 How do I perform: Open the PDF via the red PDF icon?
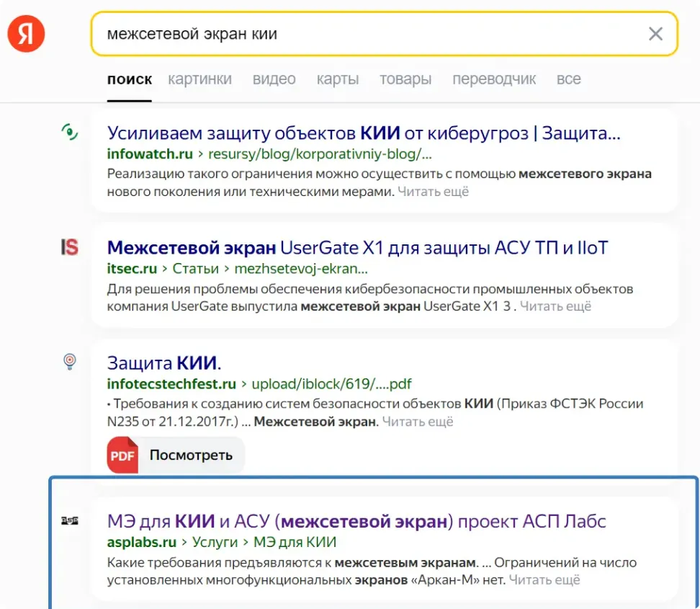122,455
